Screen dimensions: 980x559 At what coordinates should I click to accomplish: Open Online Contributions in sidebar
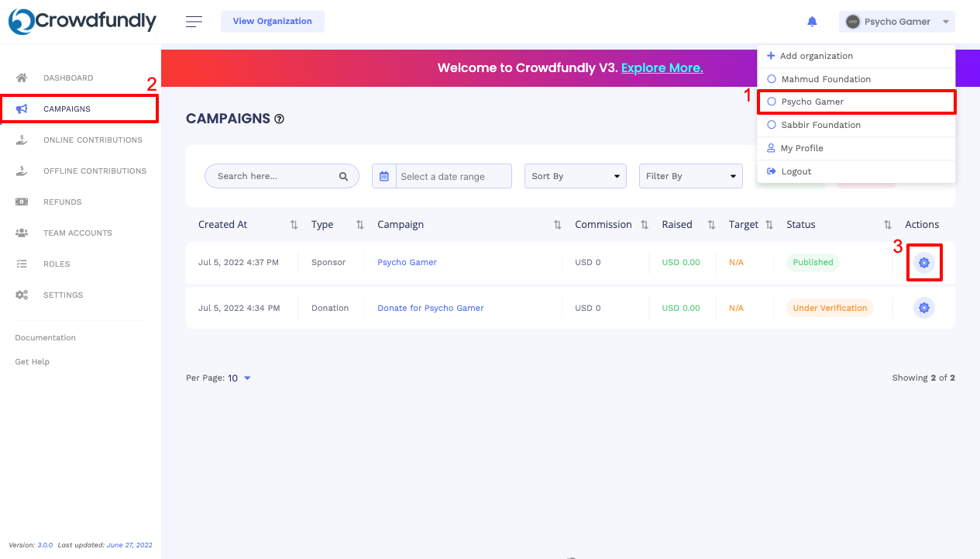(x=93, y=140)
